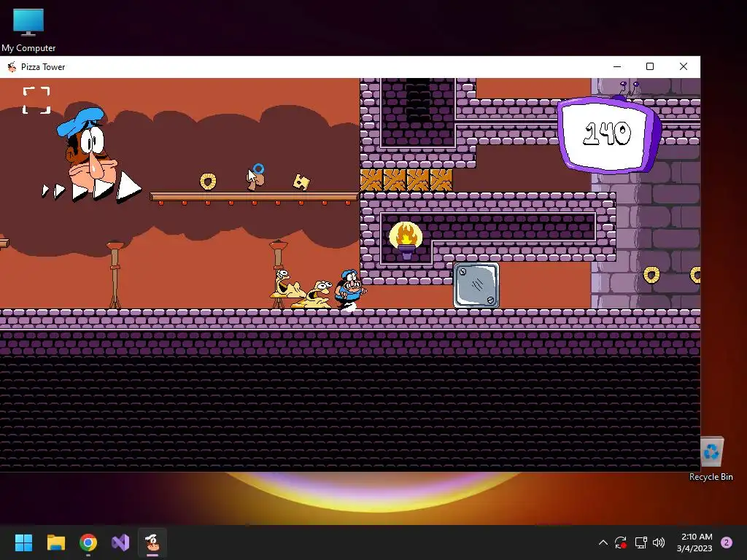This screenshot has width=747, height=560.
Task: Click the fullscreen bracket icon in game
Action: pyautogui.click(x=36, y=100)
